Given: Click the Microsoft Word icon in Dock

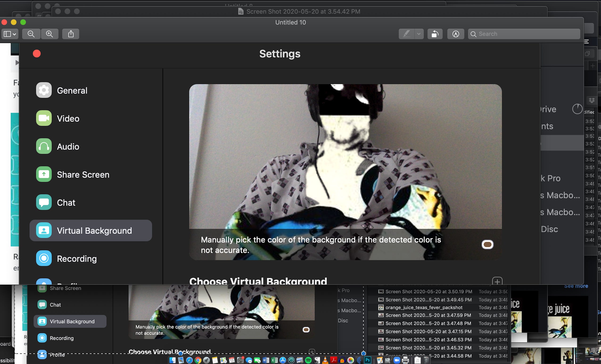Looking at the screenshot, I should [x=266, y=360].
